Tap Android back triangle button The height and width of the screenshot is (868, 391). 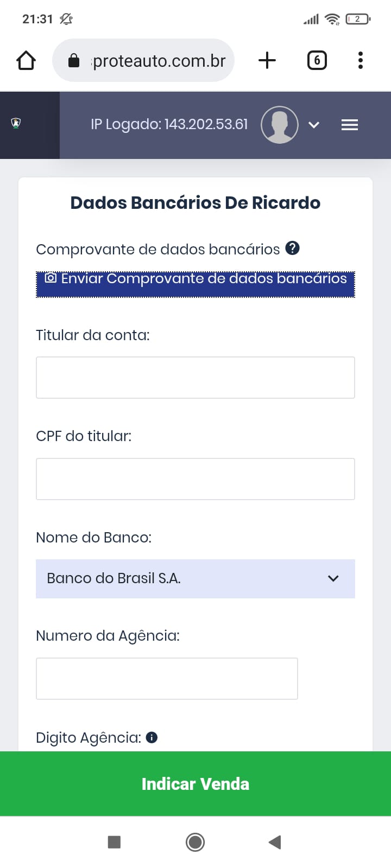(275, 842)
